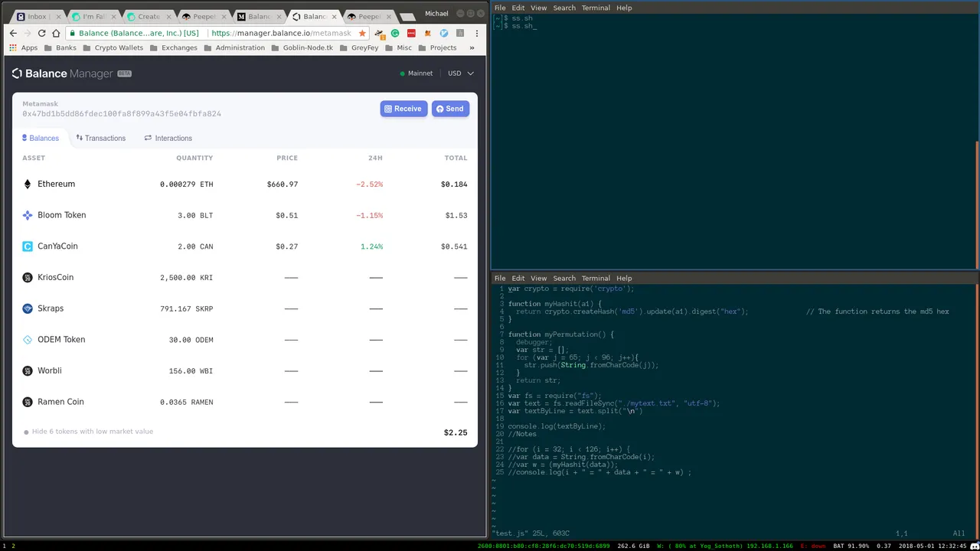This screenshot has height=551, width=980.
Task: Click total balance $2.25
Action: point(456,433)
